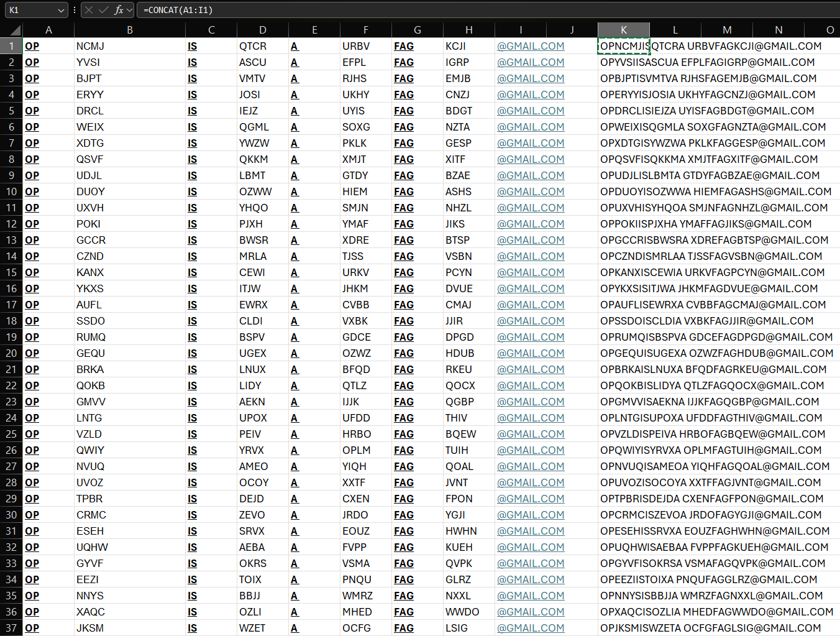
Task: Select the highlighted column K header
Action: (x=624, y=30)
